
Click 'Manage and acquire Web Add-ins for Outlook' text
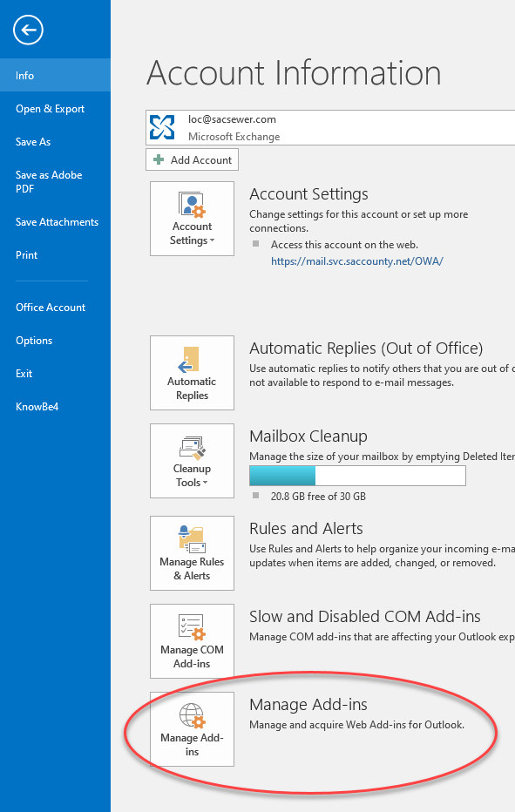[x=357, y=725]
